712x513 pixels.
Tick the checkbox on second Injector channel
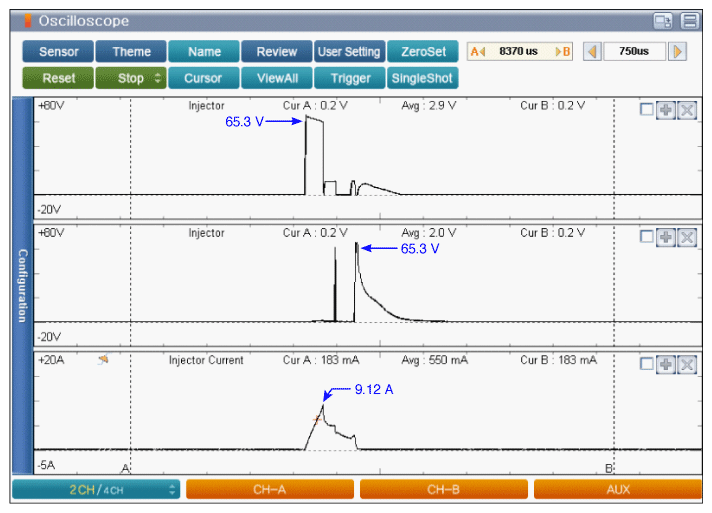647,237
